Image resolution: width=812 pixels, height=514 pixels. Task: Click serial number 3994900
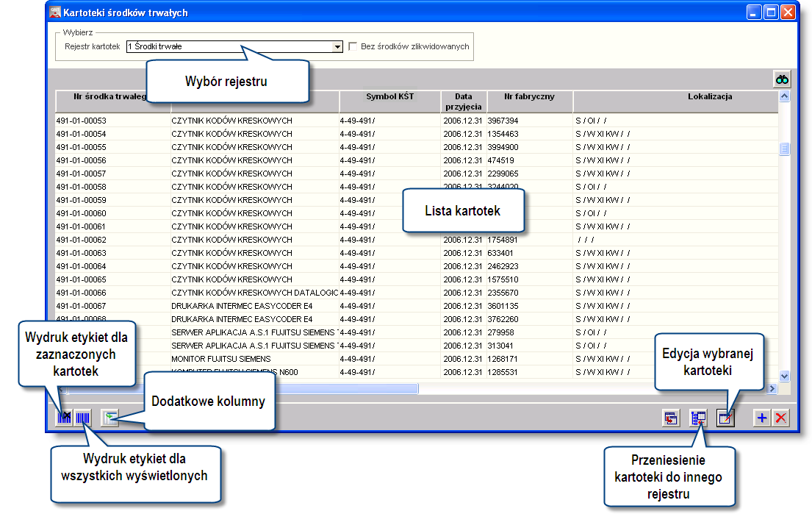(503, 147)
